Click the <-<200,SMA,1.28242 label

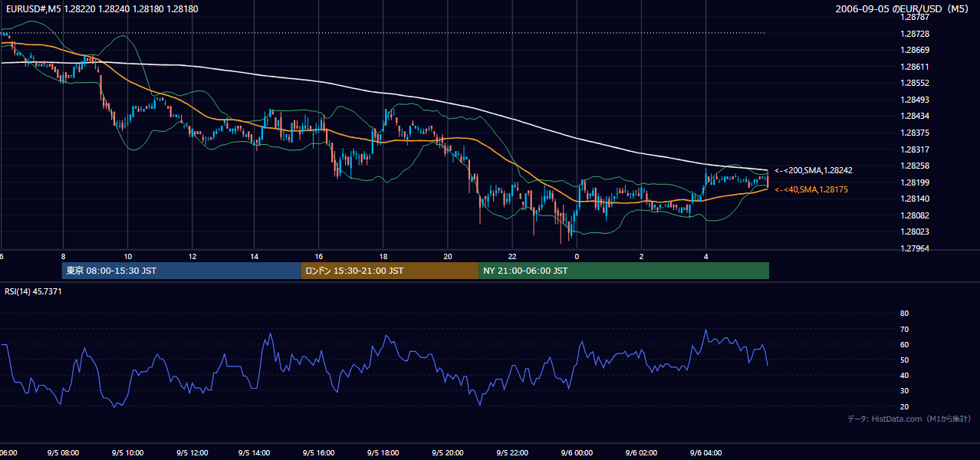click(x=814, y=170)
